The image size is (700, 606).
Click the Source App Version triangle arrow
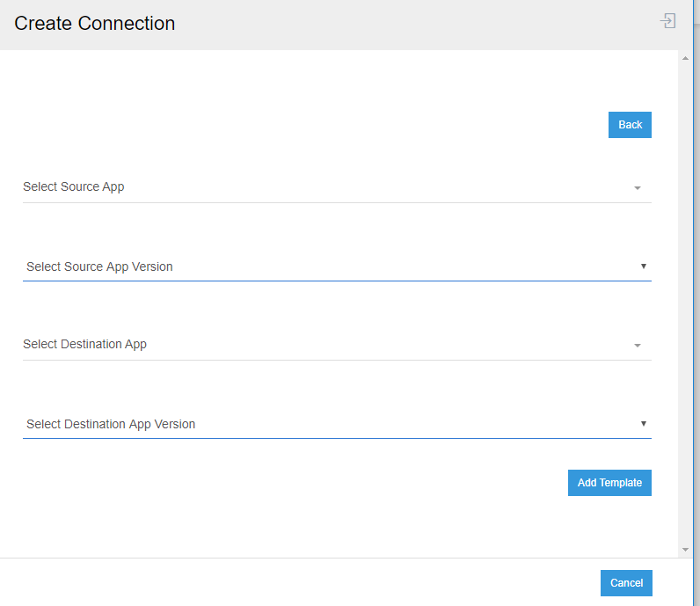[643, 266]
